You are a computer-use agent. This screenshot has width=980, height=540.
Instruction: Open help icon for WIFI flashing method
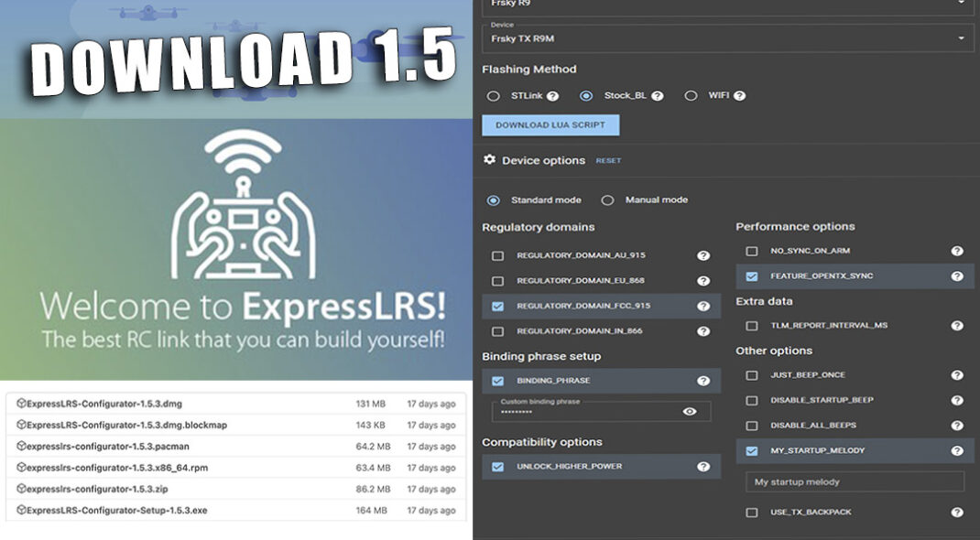click(739, 96)
